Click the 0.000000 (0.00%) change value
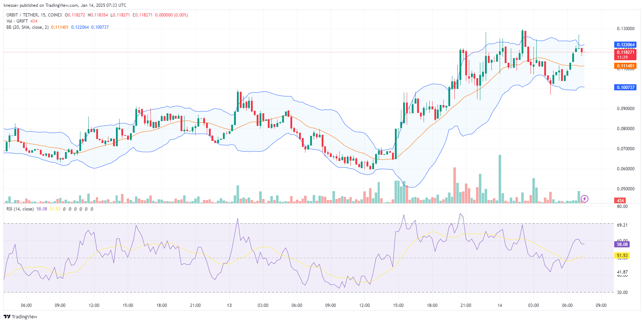 point(172,15)
